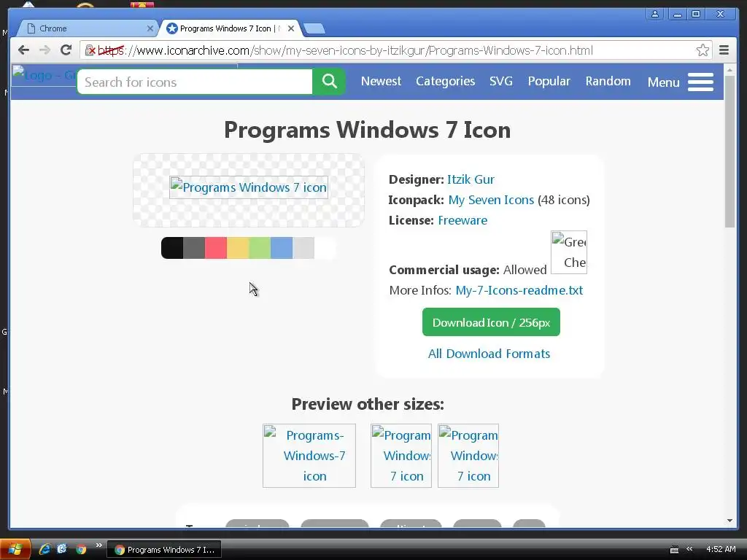The width and height of the screenshot is (747, 560).
Task: Close the Programs Windows 7 Icon tab
Action: 291,28
